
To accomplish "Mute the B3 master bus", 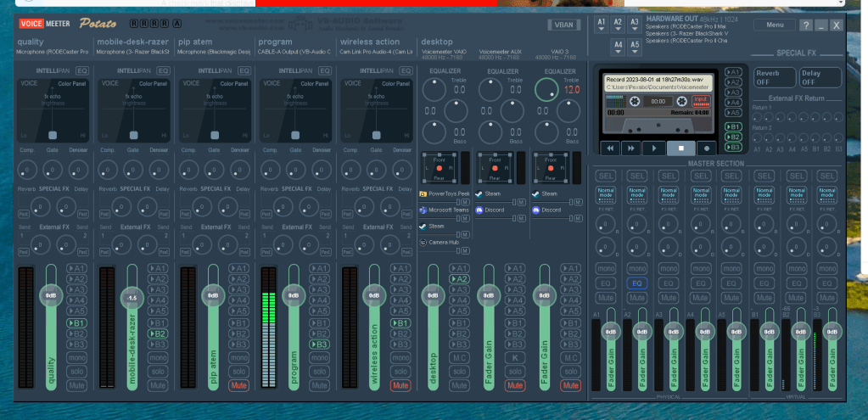I will 827,298.
